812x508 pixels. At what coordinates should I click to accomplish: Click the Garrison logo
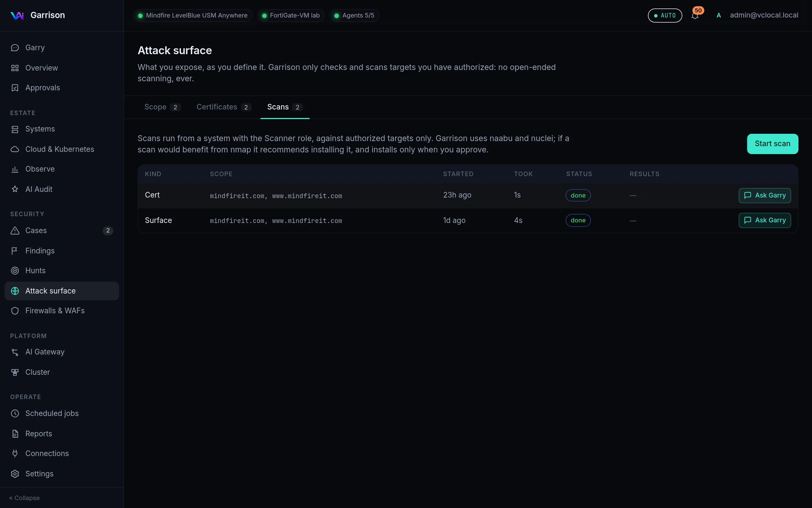pyautogui.click(x=17, y=16)
